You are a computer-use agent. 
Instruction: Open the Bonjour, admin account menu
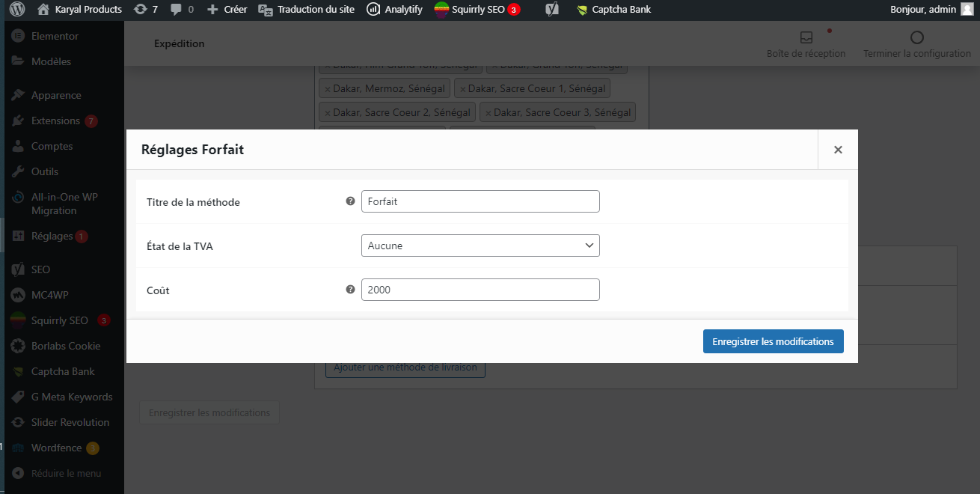(x=932, y=10)
